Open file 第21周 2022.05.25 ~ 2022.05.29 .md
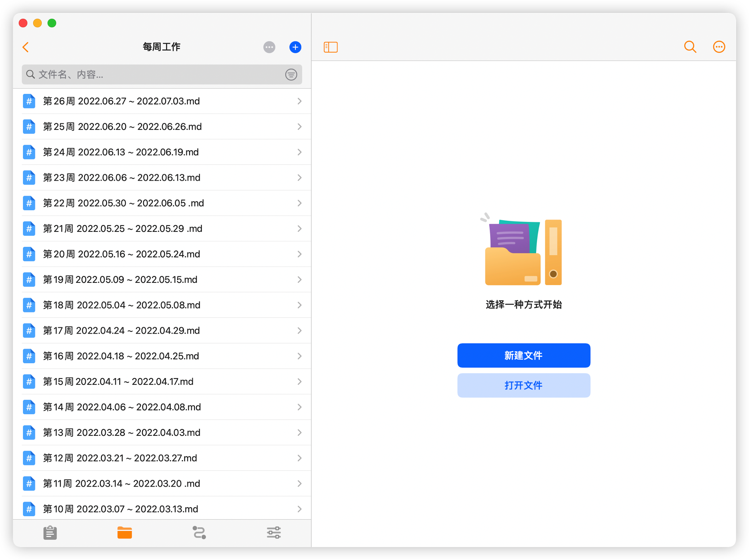749x560 pixels. point(162,229)
